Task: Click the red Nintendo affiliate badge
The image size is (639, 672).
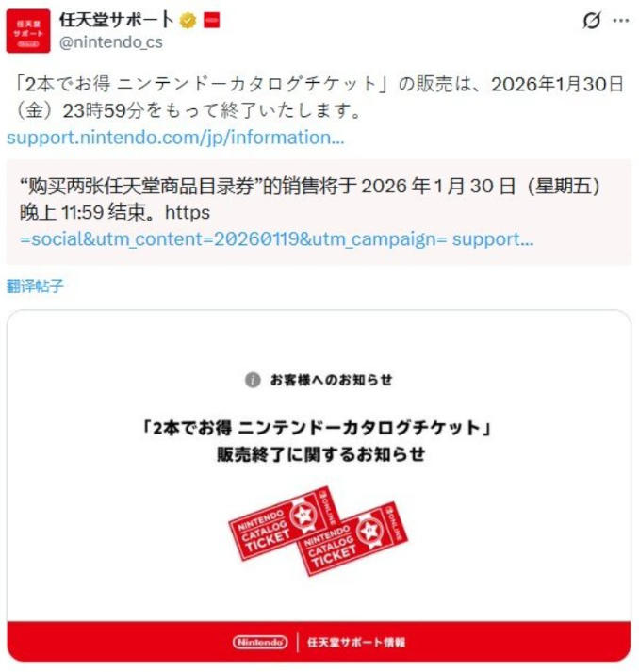Action: tap(211, 20)
